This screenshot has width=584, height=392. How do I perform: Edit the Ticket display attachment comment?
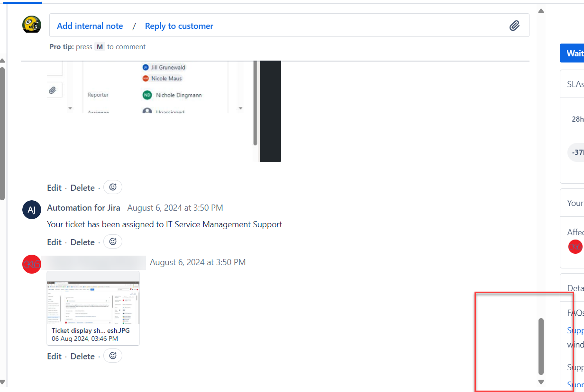click(x=54, y=356)
